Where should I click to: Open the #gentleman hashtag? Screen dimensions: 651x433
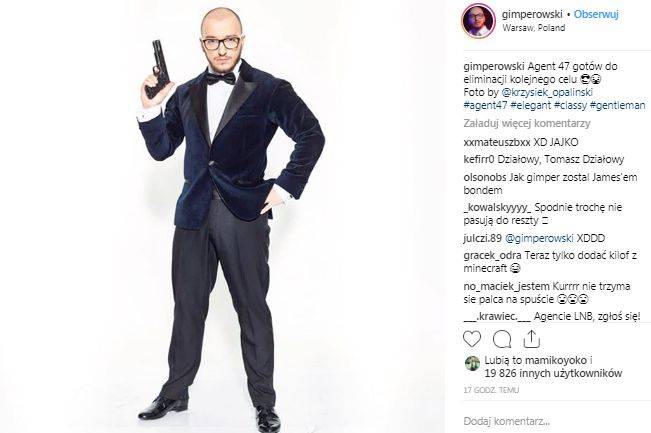(x=617, y=105)
